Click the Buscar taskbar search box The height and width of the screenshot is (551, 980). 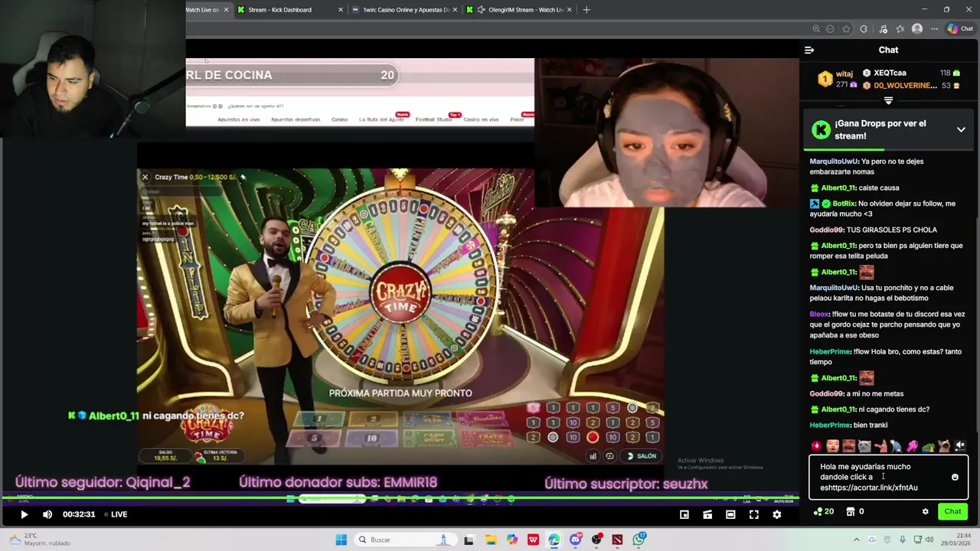point(404,540)
